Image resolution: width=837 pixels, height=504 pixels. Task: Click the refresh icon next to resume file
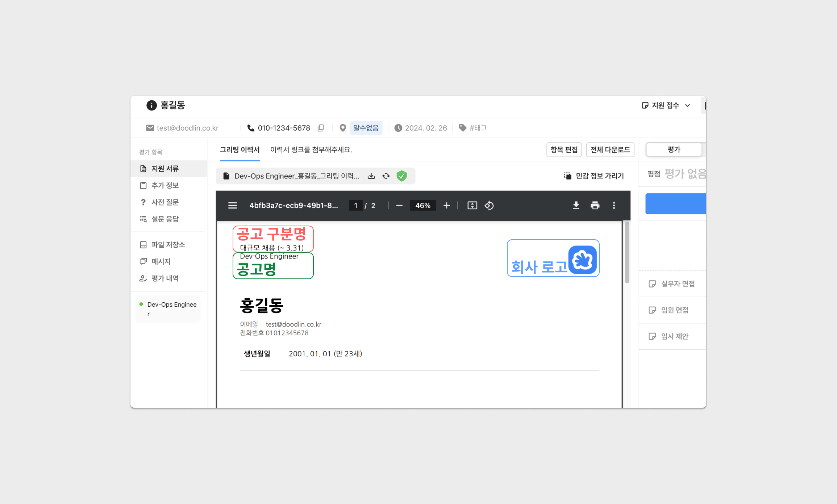386,176
